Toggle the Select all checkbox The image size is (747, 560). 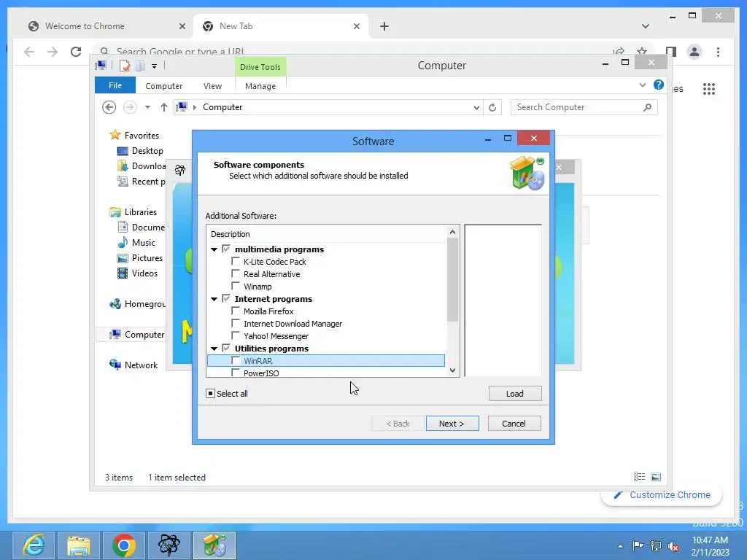pos(210,393)
